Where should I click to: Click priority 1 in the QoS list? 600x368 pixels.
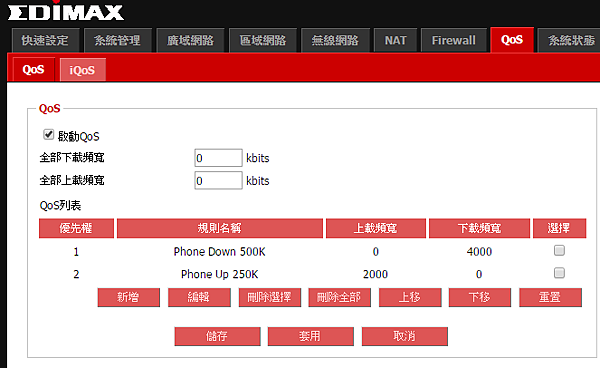point(76,252)
